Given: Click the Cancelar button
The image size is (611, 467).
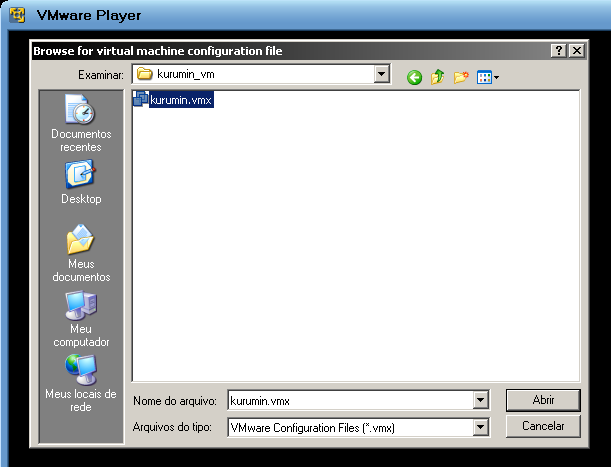Looking at the screenshot, I should (543, 426).
